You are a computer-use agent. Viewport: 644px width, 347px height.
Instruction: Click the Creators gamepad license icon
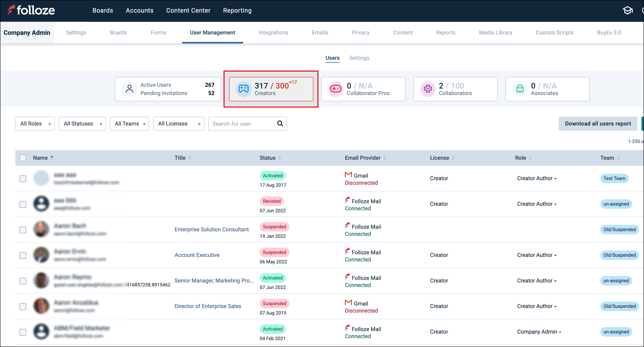243,89
